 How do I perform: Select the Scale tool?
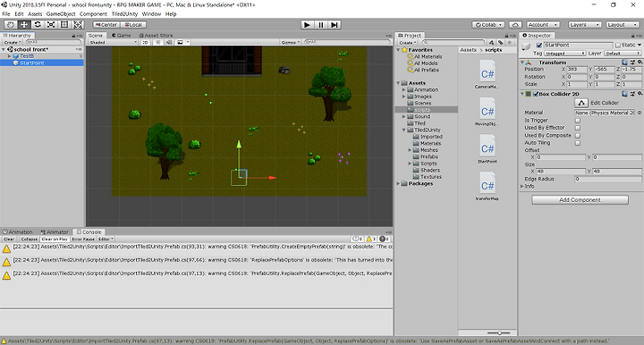click(51, 25)
